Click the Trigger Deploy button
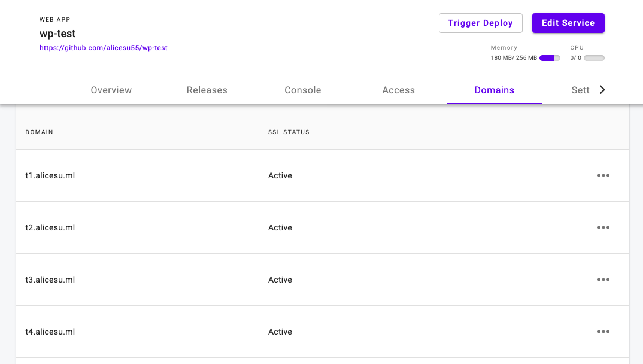The image size is (643, 364). point(481,23)
